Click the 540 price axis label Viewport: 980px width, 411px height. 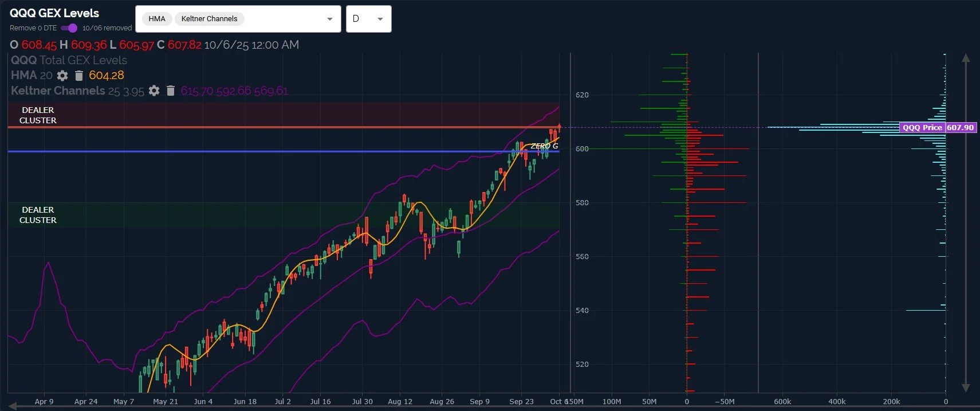(x=582, y=310)
